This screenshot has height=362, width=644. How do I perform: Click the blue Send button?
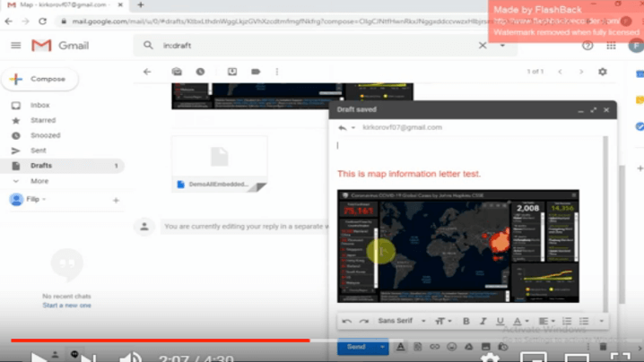tap(356, 347)
